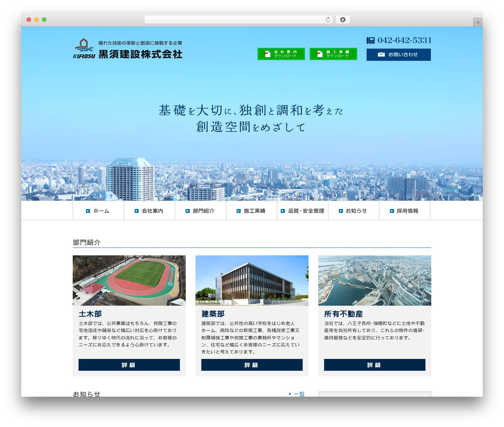Select 部門紹介 in the navigation bar
The image size is (504, 427).
click(x=200, y=211)
